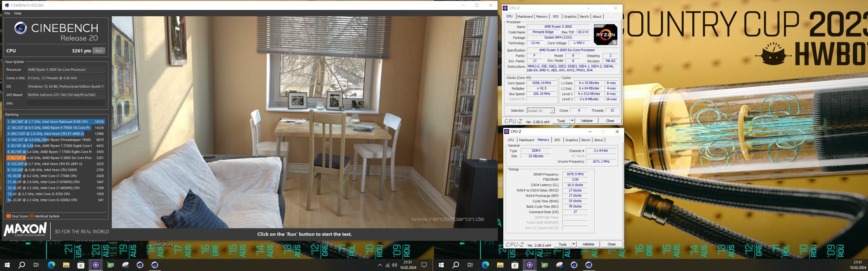Select ranking row Intel Xeon CPU X5650
Viewport: 868px width, 271px height.
click(55, 170)
